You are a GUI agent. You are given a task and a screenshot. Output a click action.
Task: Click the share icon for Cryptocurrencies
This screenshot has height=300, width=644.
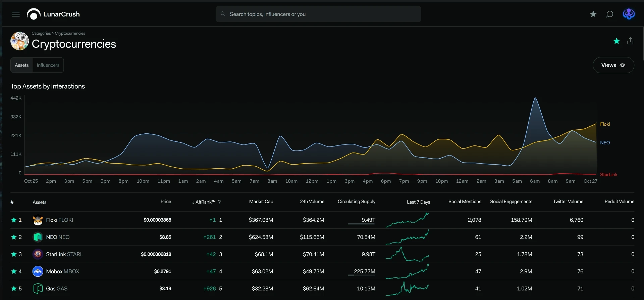point(630,41)
